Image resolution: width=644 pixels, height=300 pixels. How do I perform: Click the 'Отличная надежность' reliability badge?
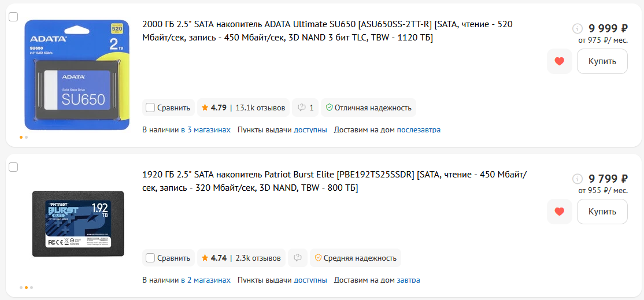(368, 108)
